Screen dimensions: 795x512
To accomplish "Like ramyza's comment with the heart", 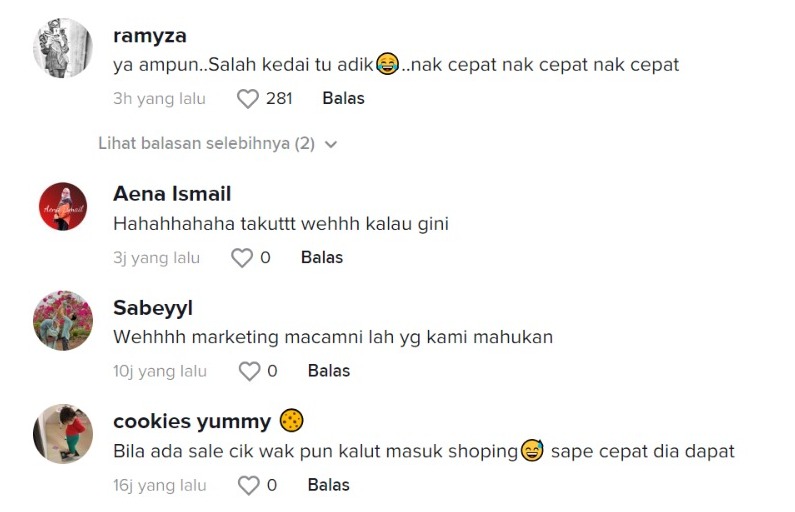I will coord(247,99).
